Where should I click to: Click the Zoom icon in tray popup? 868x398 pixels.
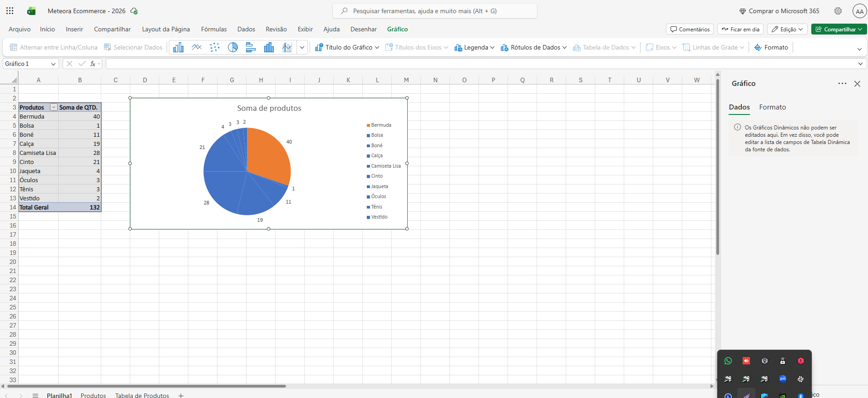click(783, 379)
